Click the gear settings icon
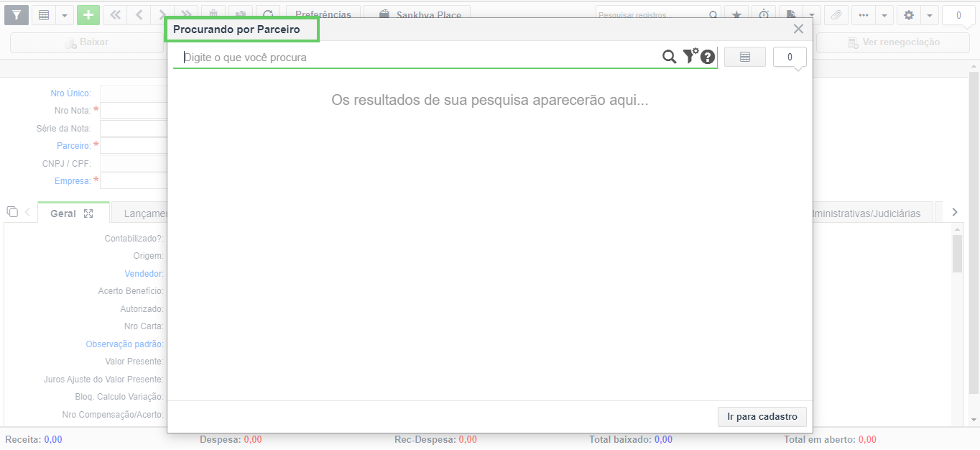 pos(909,15)
